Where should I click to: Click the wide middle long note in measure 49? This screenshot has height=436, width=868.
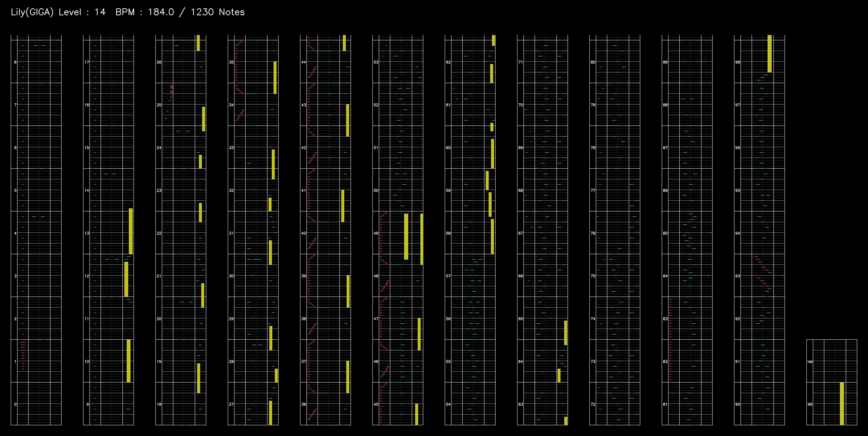click(406, 237)
